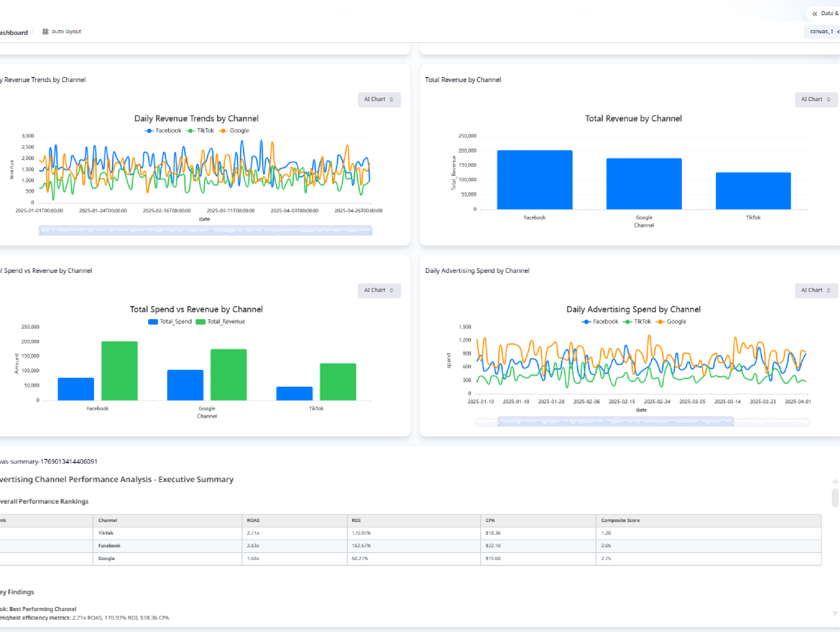Click the collapse chevrons on the Data panel button
The height and width of the screenshot is (632, 840).
[815, 13]
